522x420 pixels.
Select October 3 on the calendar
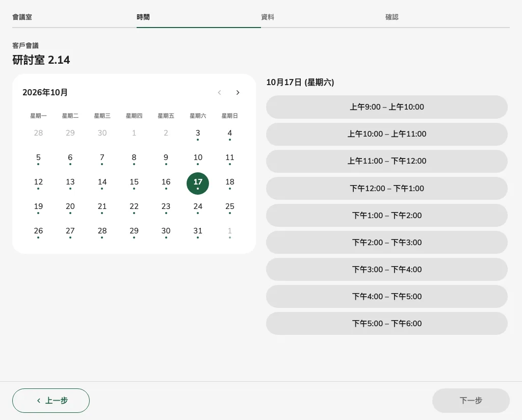[x=198, y=134]
